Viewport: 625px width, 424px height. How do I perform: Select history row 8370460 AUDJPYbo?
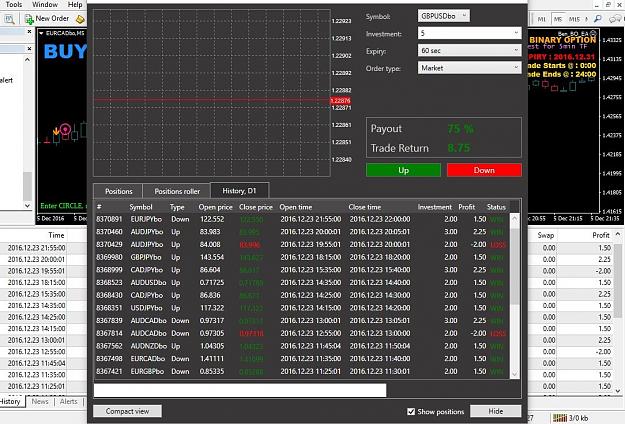301,232
